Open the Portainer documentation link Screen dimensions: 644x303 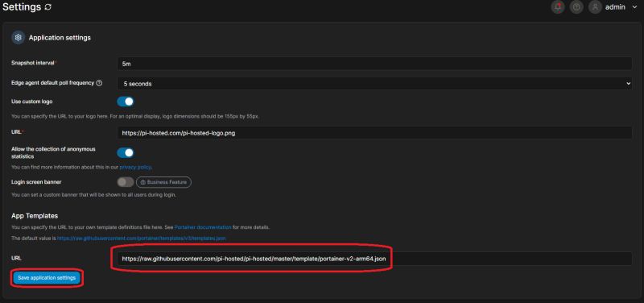pos(203,227)
